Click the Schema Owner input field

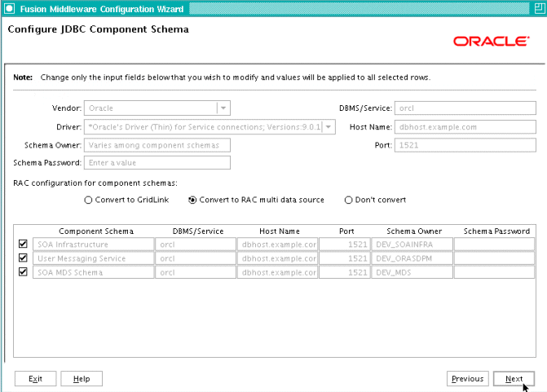[157, 145]
